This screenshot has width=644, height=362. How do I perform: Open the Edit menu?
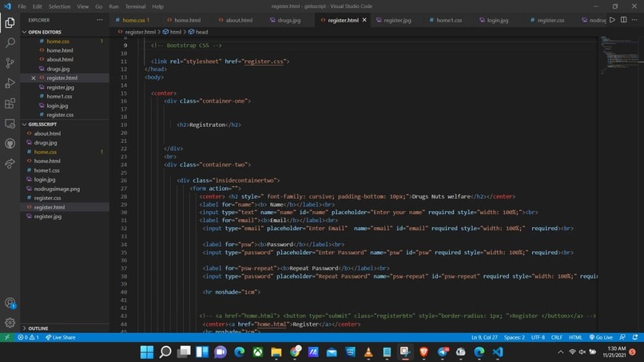click(38, 6)
